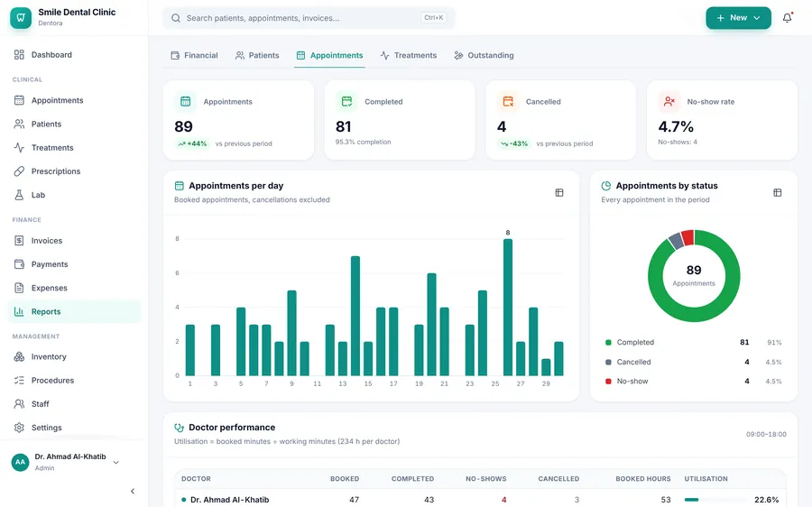Image resolution: width=812 pixels, height=507 pixels.
Task: Open the Outstanding tab
Action: (484, 55)
